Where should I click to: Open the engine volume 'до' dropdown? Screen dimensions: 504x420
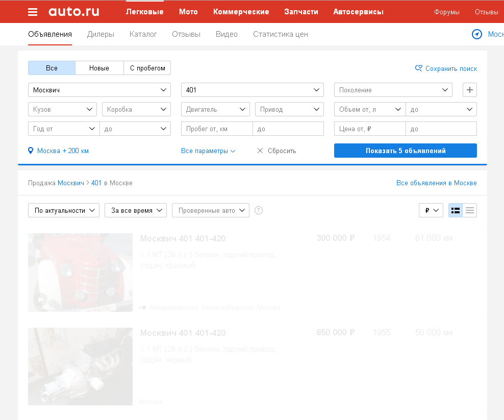[441, 109]
